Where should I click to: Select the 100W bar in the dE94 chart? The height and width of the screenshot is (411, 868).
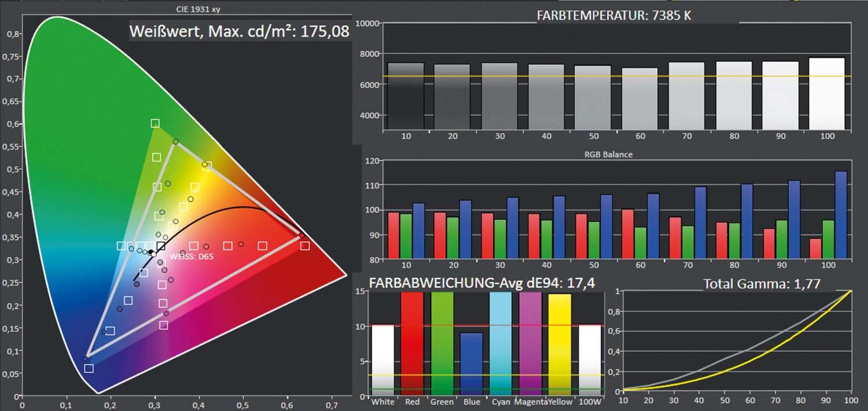tap(591, 360)
